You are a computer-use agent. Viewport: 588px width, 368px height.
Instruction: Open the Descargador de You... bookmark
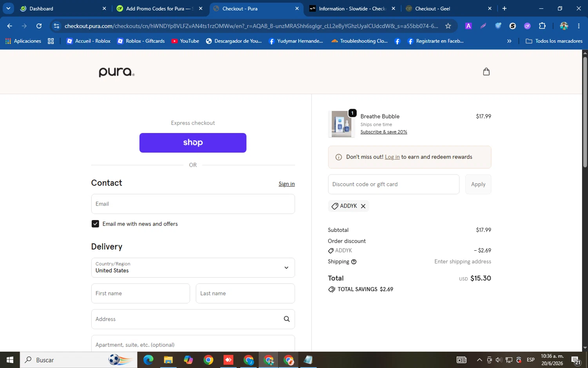point(234,41)
